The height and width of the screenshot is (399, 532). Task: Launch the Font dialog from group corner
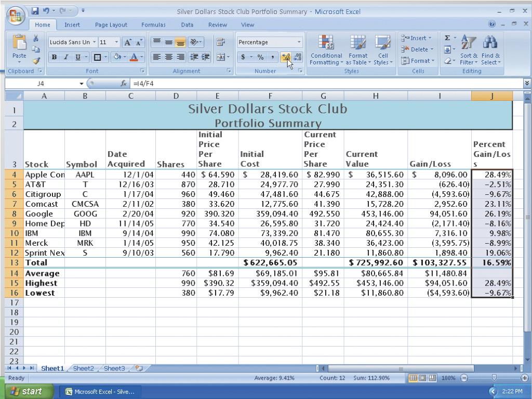(142, 71)
